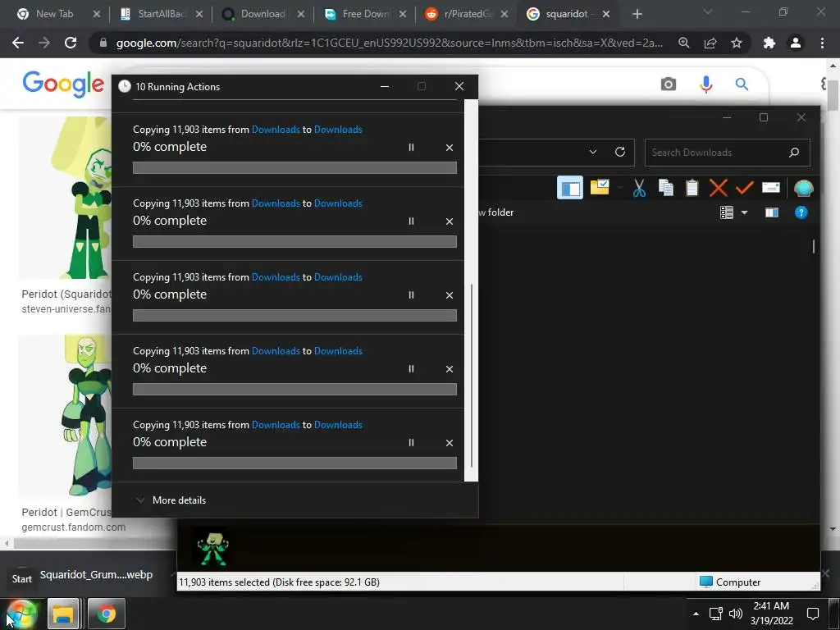Go to Google home via the logo
The height and width of the screenshot is (630, 840).
coord(63,84)
